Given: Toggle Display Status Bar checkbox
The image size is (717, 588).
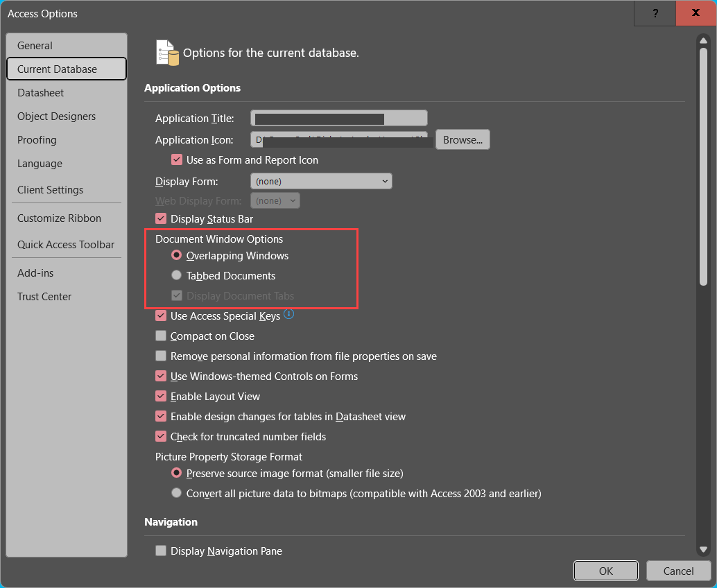Looking at the screenshot, I should tap(161, 218).
